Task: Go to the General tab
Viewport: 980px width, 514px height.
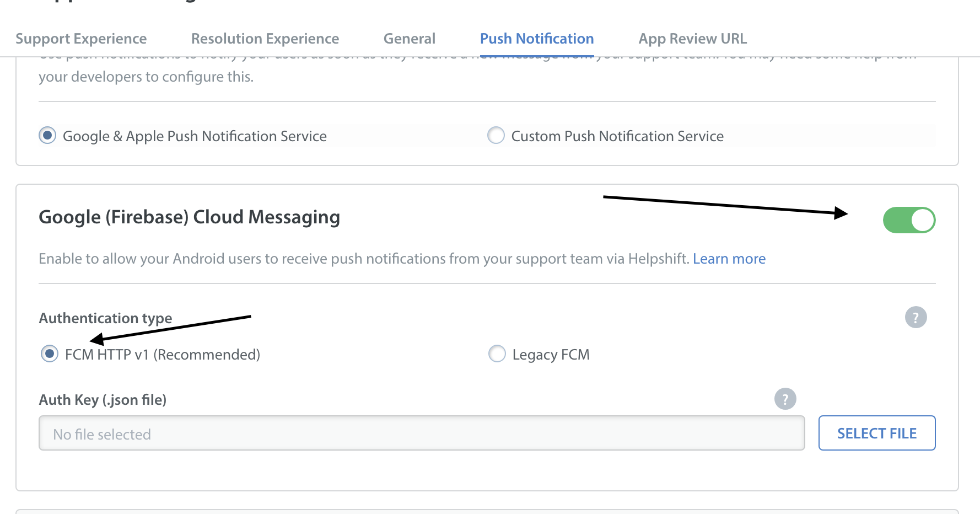Action: (x=409, y=39)
